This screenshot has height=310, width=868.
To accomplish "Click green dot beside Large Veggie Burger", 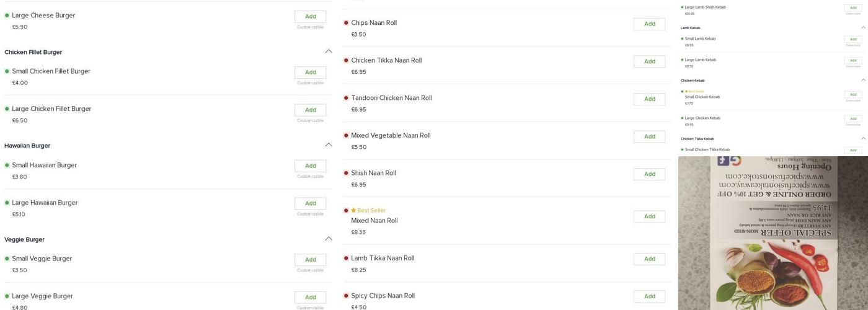I will point(7,296).
